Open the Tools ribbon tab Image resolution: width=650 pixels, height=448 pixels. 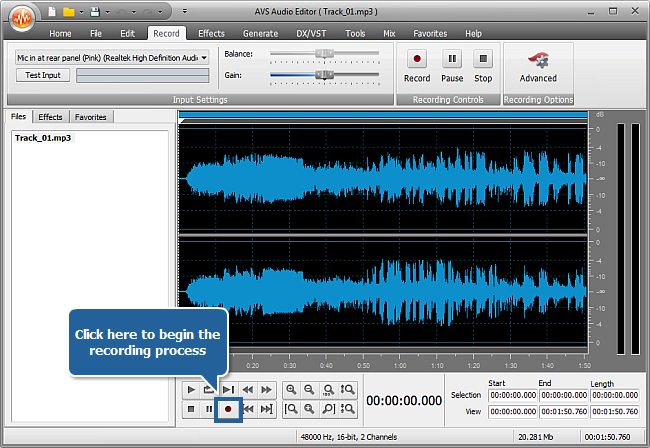[x=355, y=34]
